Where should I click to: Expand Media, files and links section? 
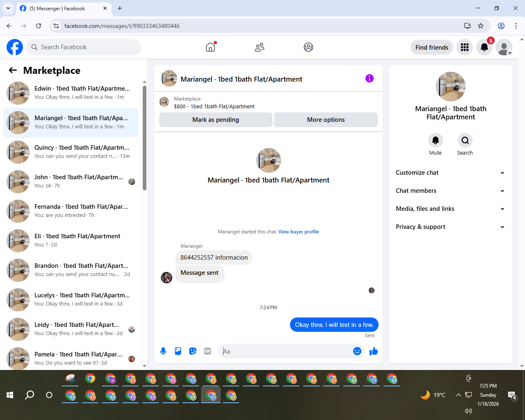(451, 209)
